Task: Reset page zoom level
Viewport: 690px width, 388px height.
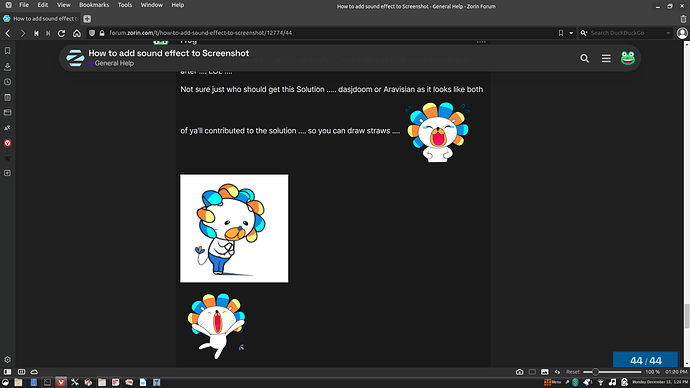Action: [x=573, y=372]
